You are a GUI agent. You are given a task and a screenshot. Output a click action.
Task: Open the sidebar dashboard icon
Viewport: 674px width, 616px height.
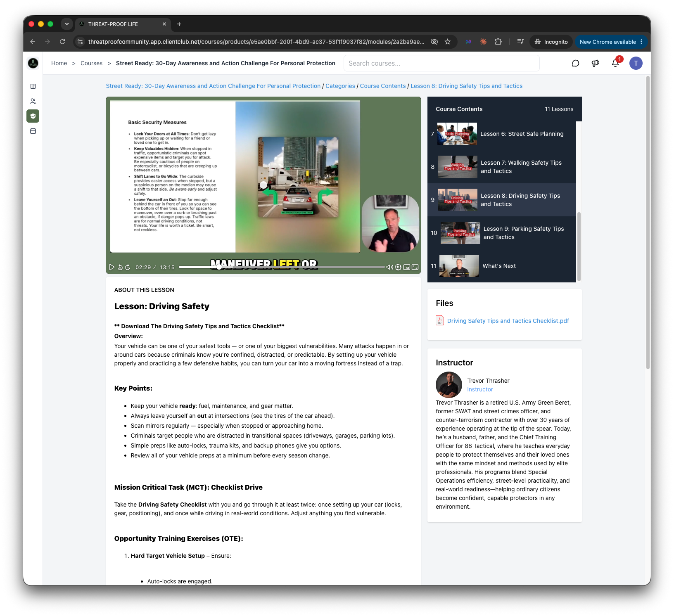coord(33,86)
